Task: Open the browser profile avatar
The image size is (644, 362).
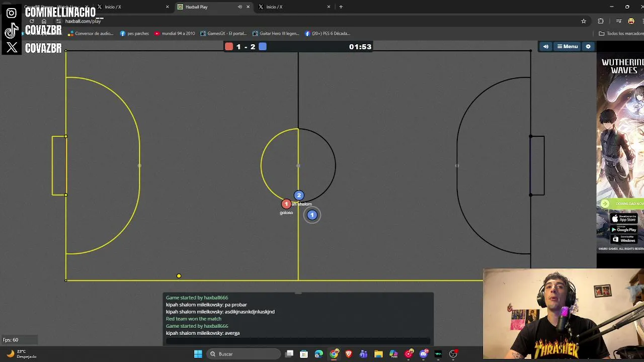Action: click(x=631, y=21)
